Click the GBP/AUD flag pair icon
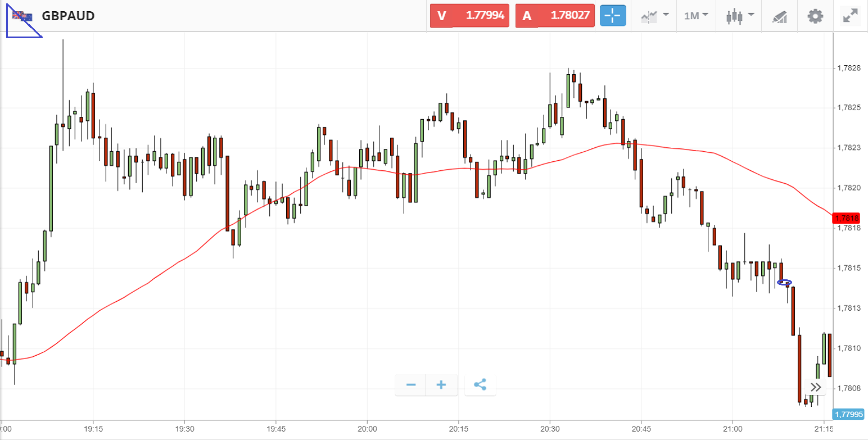Screen dimensions: 868x440 click(22, 16)
